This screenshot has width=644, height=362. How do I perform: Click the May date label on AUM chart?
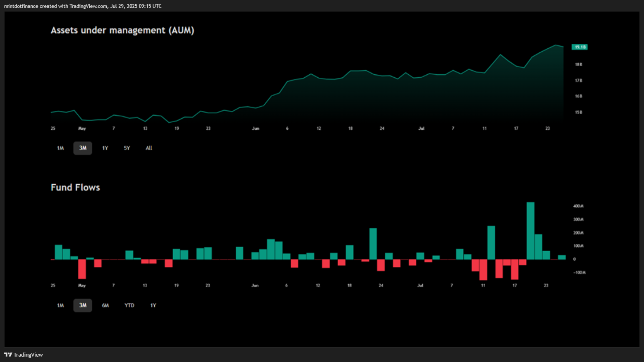click(x=82, y=129)
